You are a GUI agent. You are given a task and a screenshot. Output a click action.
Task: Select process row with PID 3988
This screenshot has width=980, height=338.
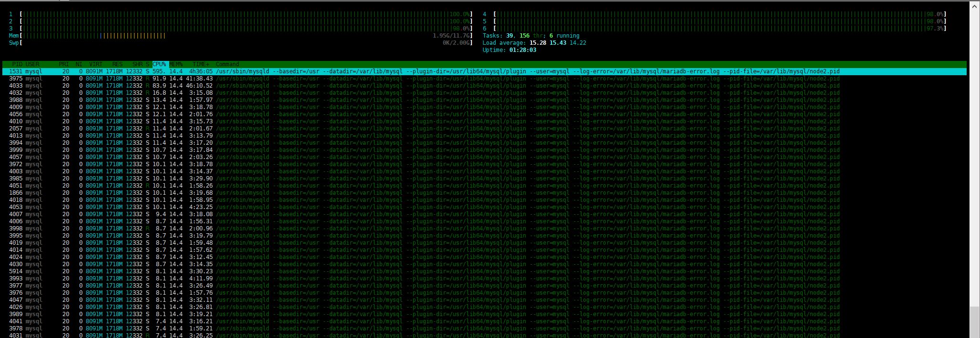coord(16,100)
